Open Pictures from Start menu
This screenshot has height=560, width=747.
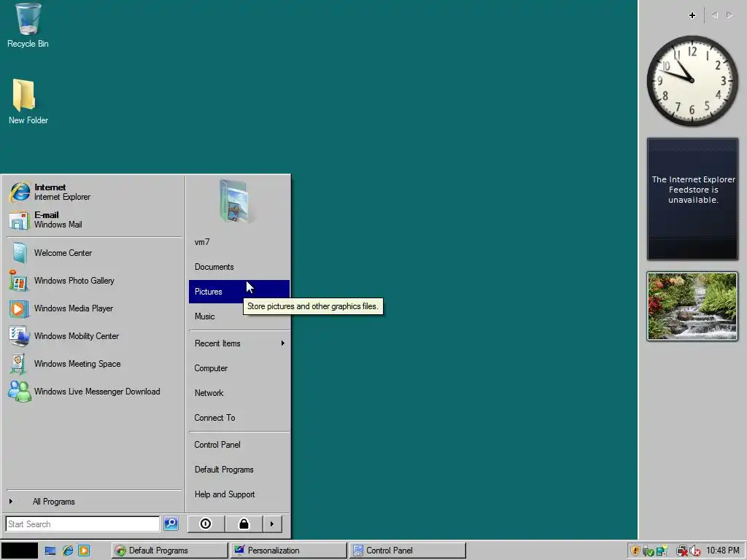coord(239,292)
